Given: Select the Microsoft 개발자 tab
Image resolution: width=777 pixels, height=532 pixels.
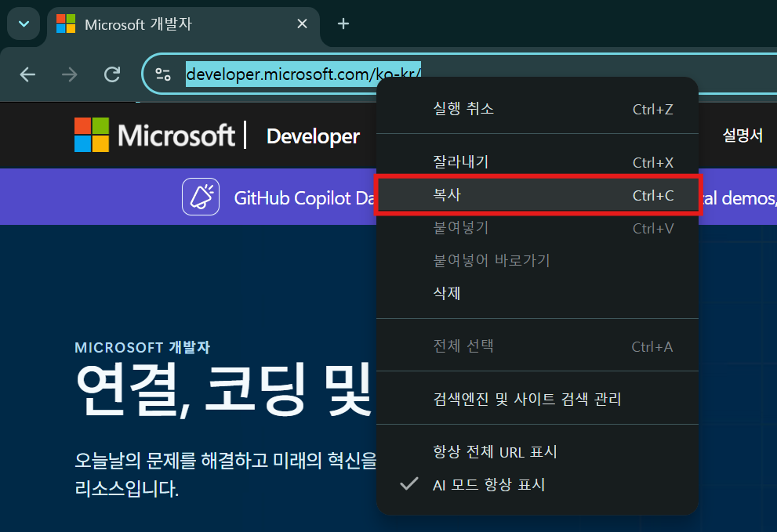Looking at the screenshot, I should [183, 24].
